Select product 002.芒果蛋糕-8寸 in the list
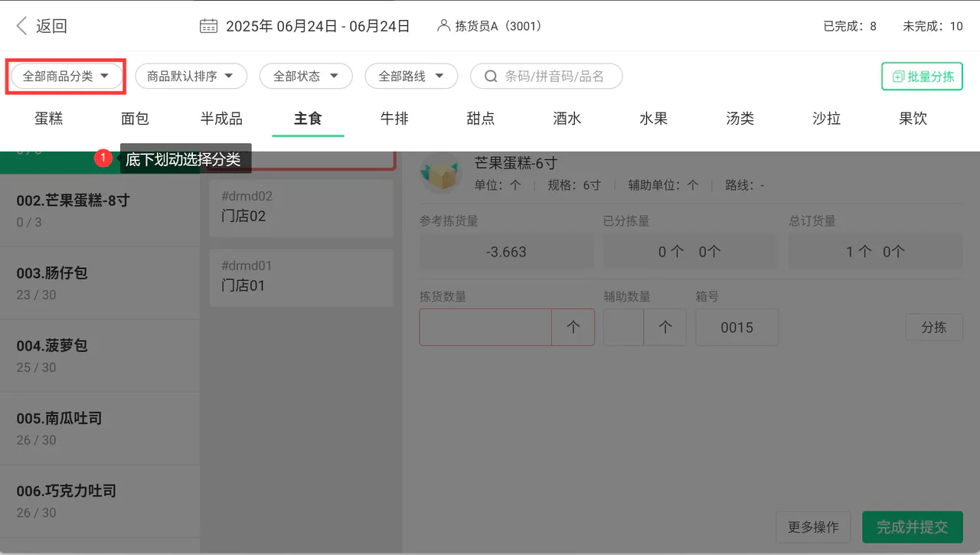 100,211
